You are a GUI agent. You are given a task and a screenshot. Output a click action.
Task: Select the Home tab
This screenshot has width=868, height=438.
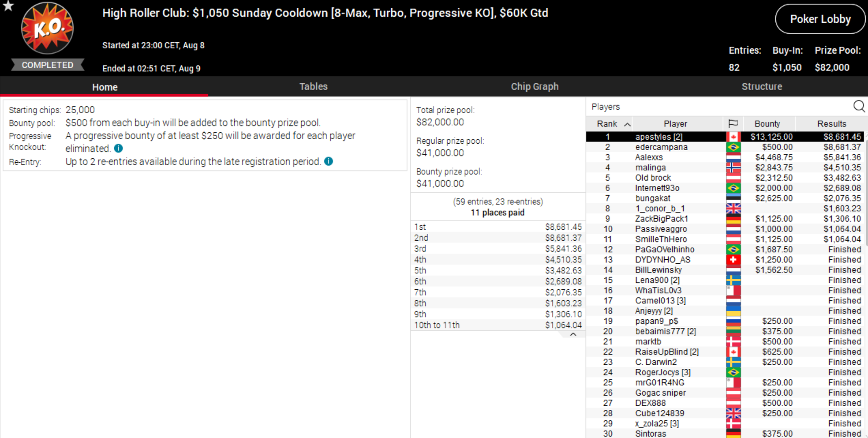[x=105, y=87]
